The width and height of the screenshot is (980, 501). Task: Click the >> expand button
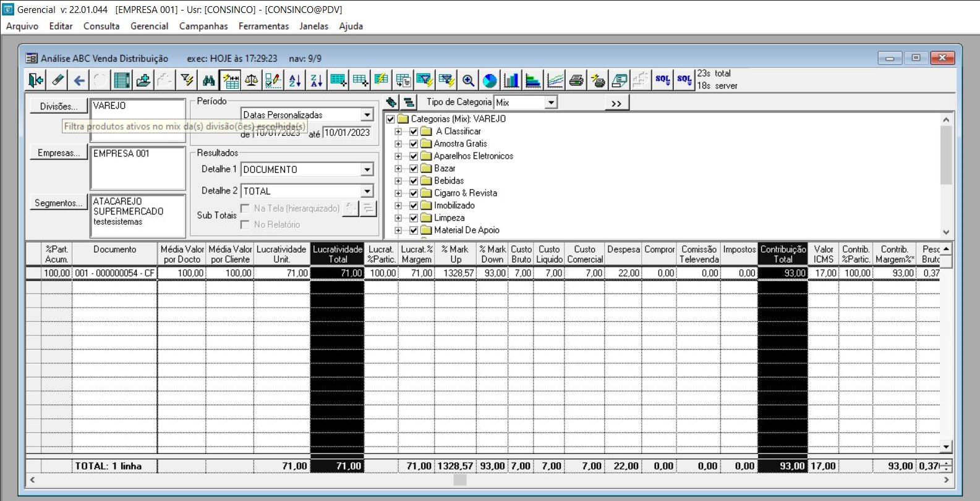pos(616,103)
